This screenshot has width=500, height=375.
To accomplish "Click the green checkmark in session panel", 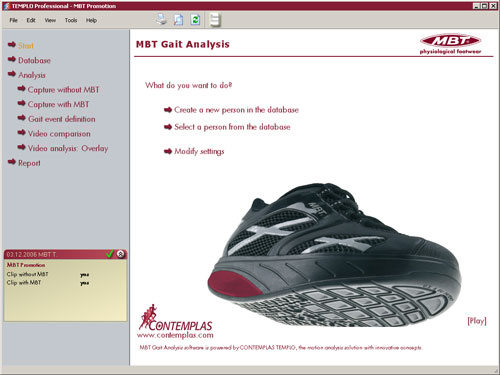I will tap(110, 254).
